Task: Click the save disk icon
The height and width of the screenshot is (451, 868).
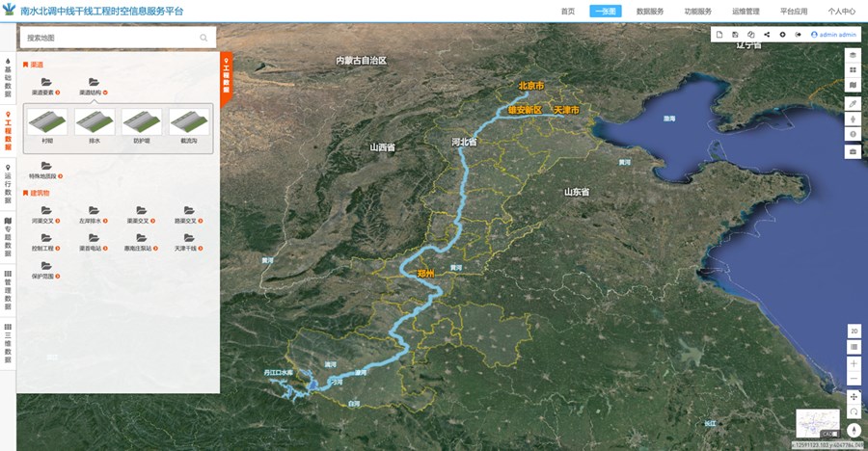Action: [x=735, y=35]
